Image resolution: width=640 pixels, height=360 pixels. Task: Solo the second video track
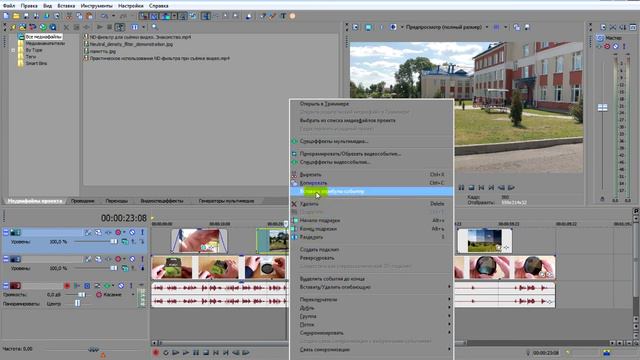[x=142, y=259]
